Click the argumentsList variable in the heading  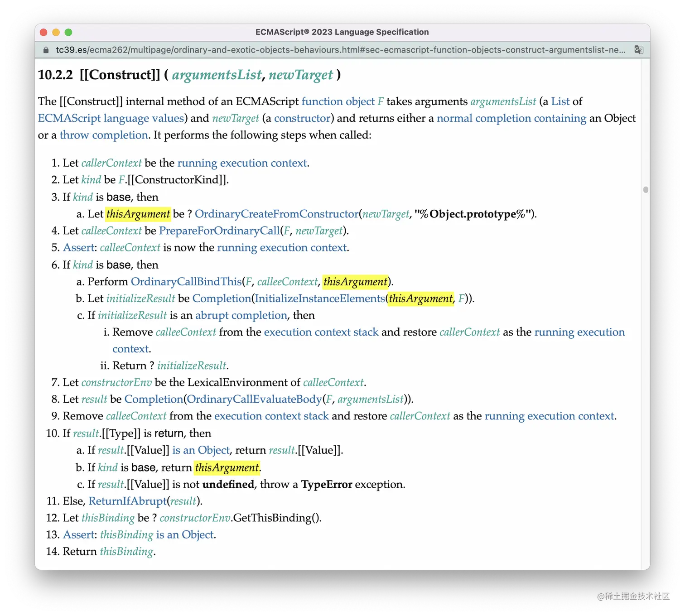coord(217,75)
